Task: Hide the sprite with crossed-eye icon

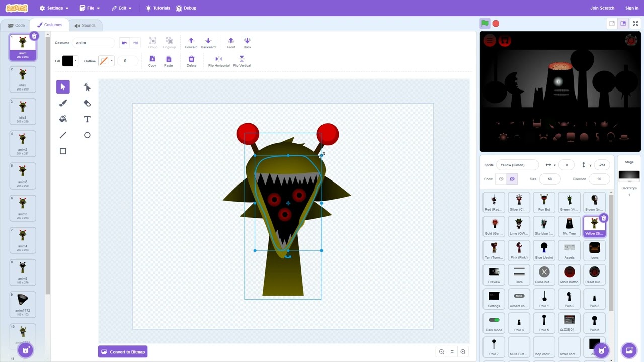Action: (512, 179)
